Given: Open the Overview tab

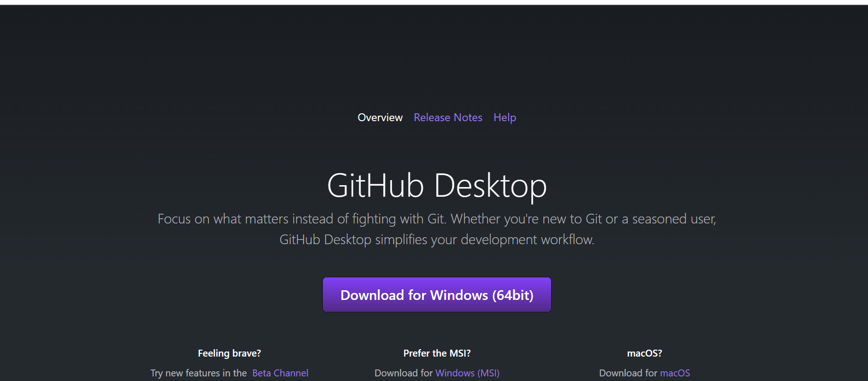Looking at the screenshot, I should 380,117.
